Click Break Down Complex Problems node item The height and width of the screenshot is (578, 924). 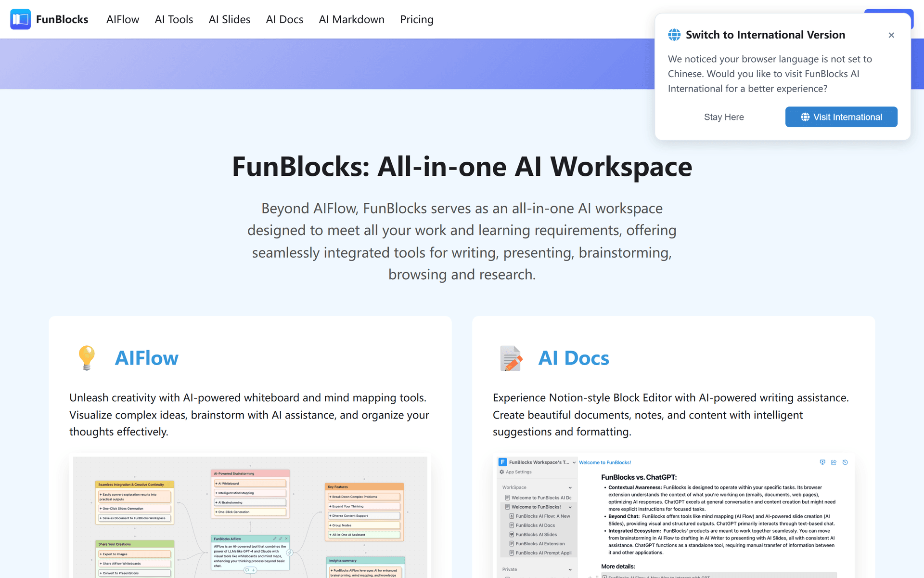pos(364,497)
